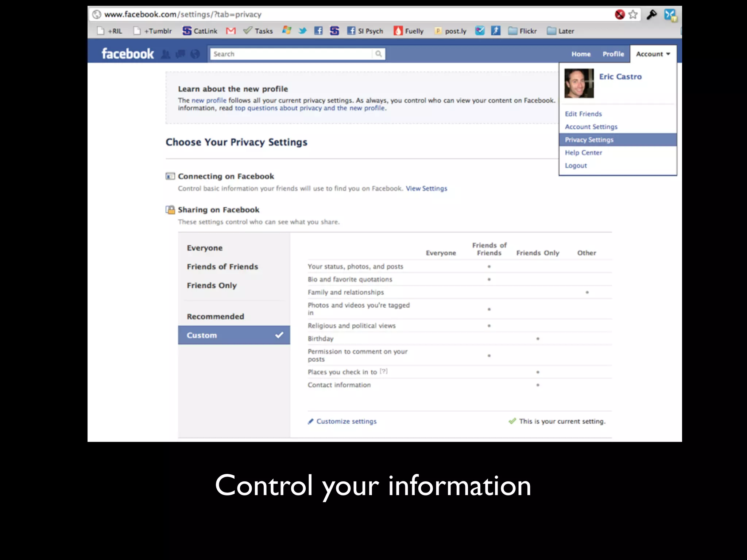This screenshot has height=560, width=747.
Task: Open the 'new profile' link
Action: tap(209, 100)
